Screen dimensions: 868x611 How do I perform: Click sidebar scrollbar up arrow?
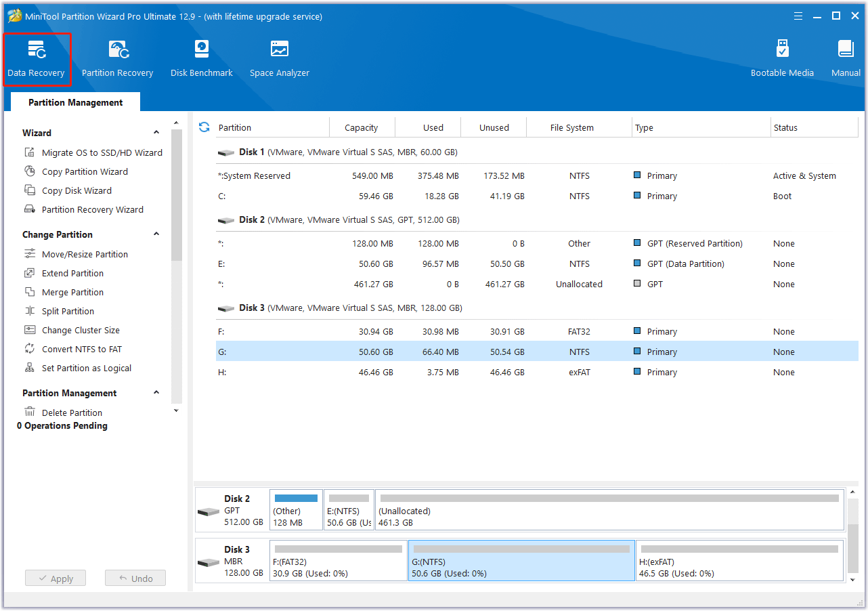(x=176, y=123)
